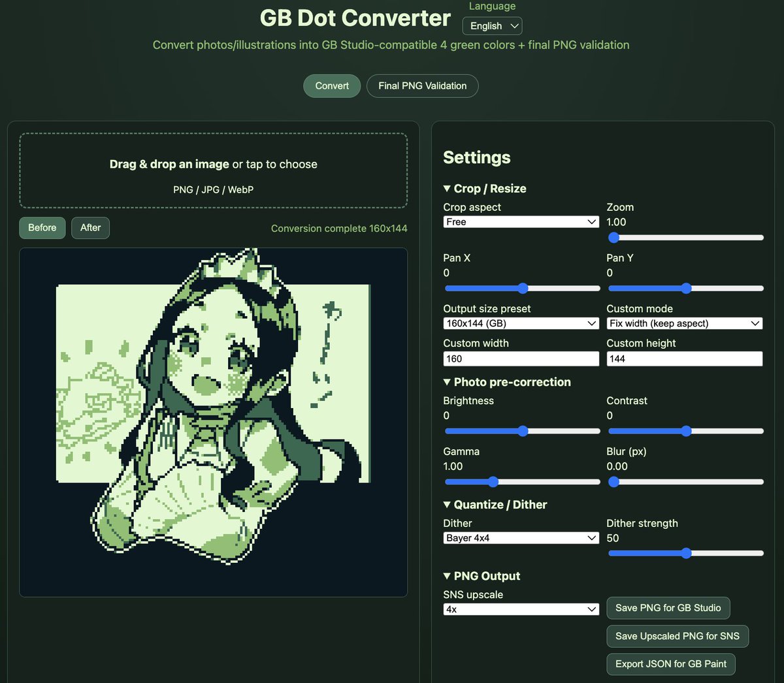
Task: Adjust the Gamma slider
Action: tap(522, 482)
